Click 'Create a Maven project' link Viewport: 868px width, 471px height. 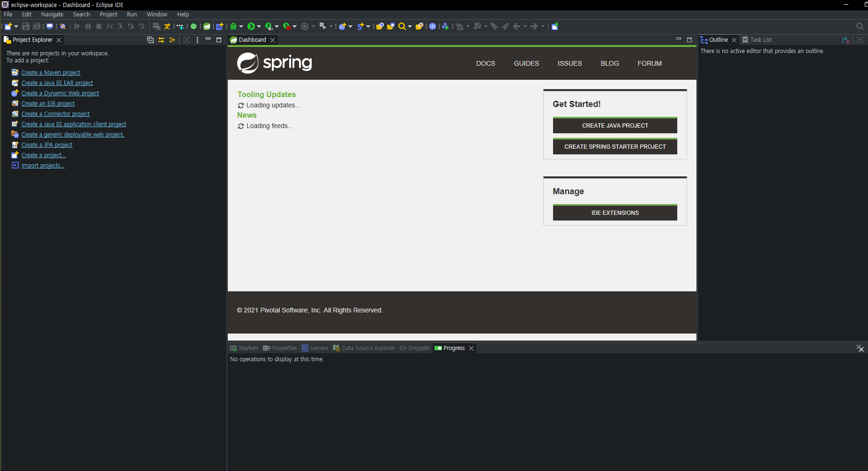tap(51, 73)
